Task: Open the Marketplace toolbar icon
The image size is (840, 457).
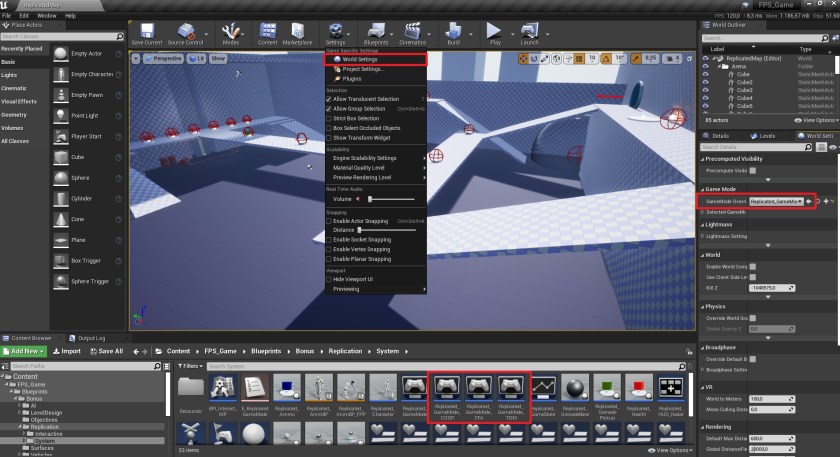Action: (x=298, y=33)
